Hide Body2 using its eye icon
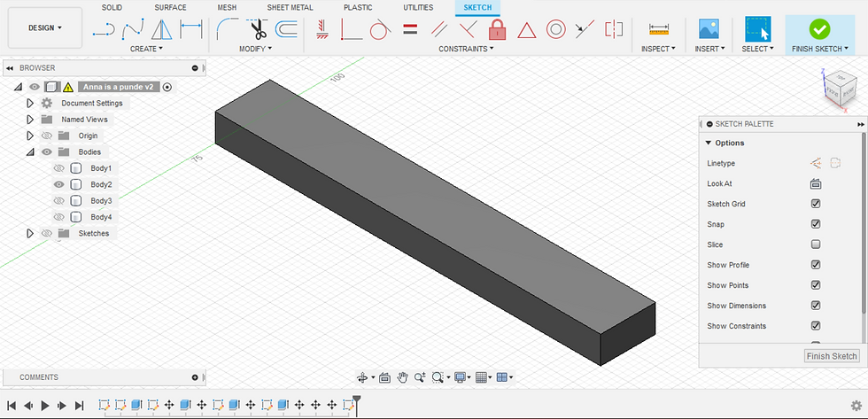This screenshot has height=419, width=868. (x=59, y=184)
